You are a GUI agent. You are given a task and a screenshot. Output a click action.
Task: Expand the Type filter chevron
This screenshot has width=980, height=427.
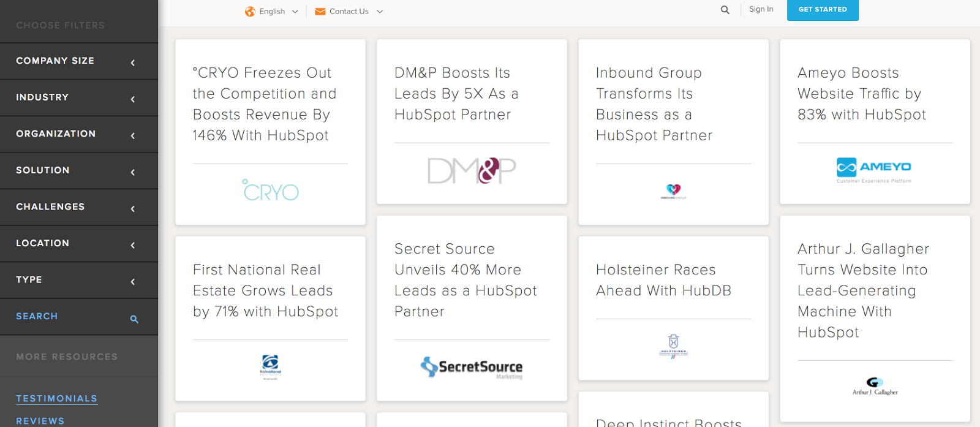coord(133,282)
